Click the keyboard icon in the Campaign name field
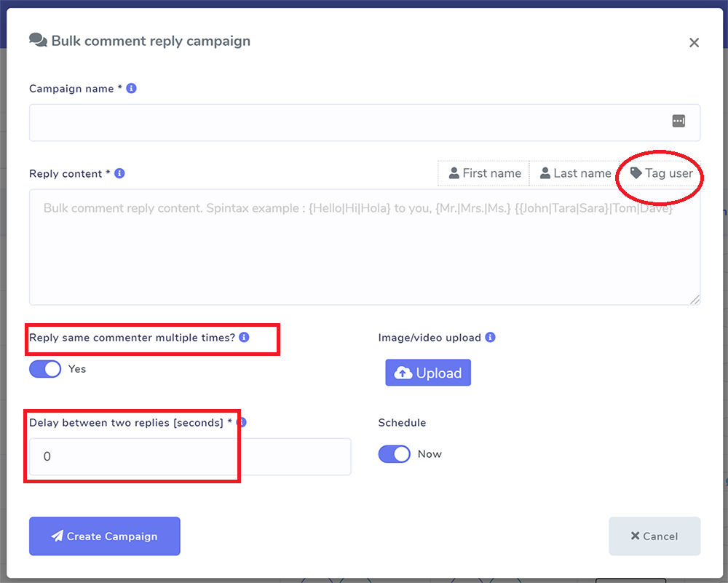Image resolution: width=728 pixels, height=583 pixels. click(678, 121)
